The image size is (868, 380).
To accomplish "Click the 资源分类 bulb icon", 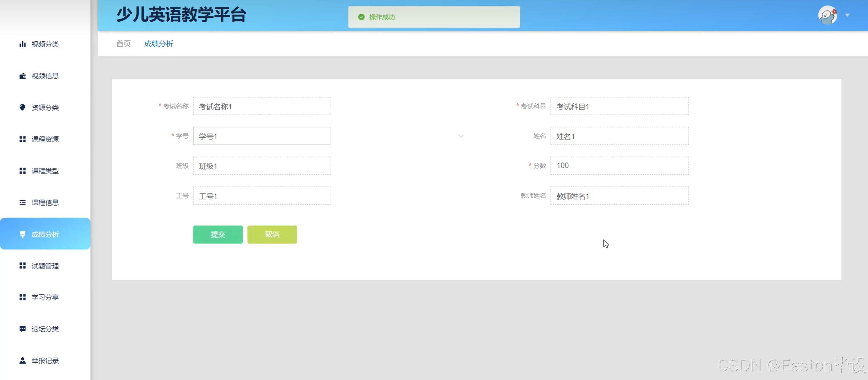I will (x=23, y=108).
